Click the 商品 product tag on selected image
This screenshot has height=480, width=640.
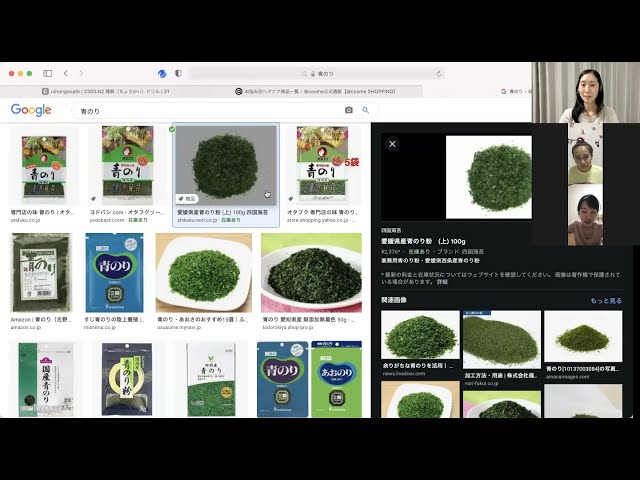187,199
